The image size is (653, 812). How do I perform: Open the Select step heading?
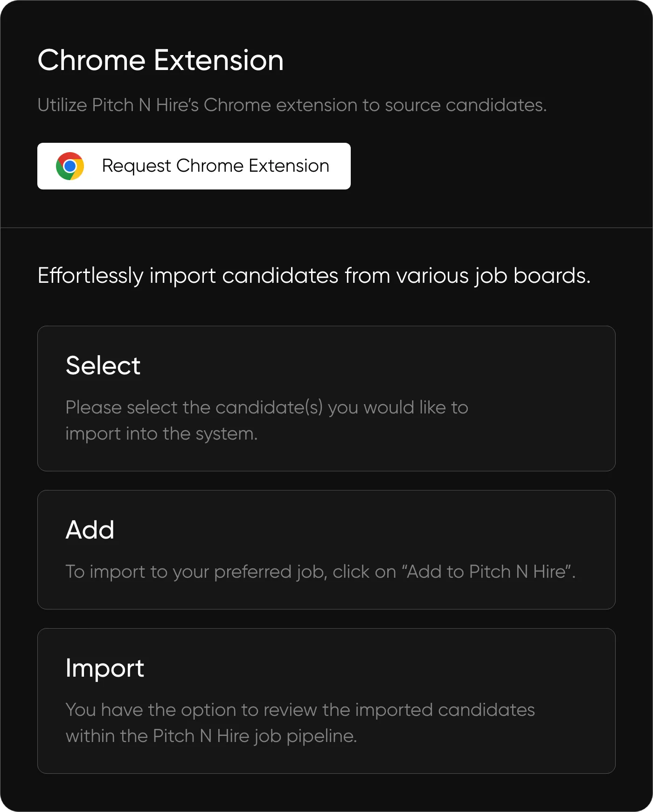coord(103,365)
